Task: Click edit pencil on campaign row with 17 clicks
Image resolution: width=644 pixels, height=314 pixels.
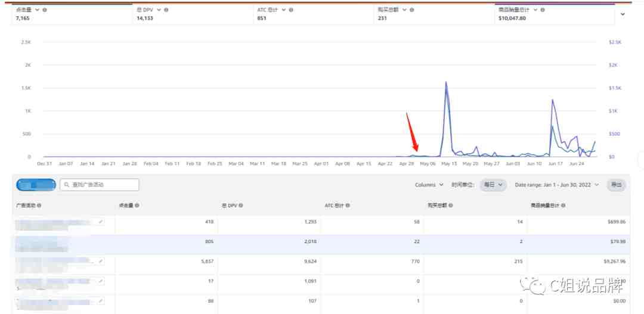Action: tap(101, 281)
